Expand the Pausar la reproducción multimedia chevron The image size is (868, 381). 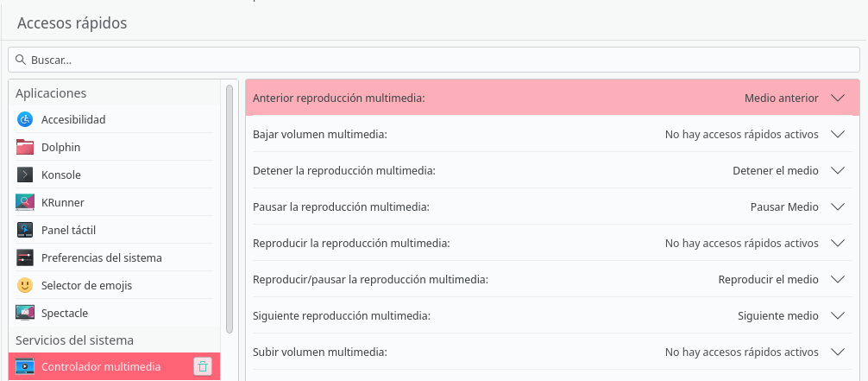tap(838, 206)
